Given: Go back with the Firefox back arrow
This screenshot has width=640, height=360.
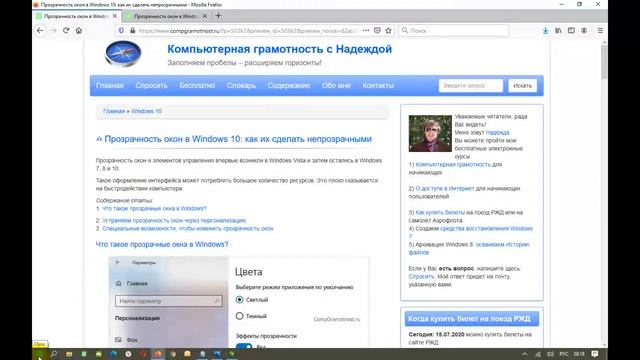Looking at the screenshot, I should [40, 31].
